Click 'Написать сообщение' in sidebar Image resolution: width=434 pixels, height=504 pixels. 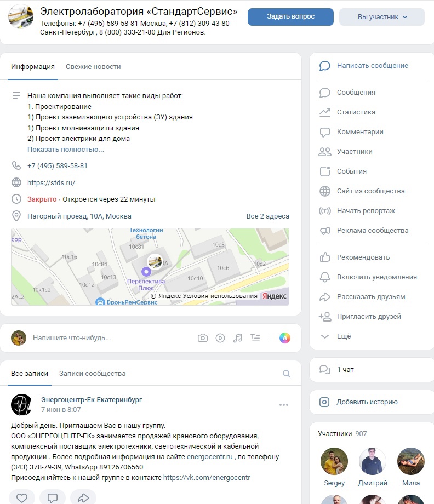372,66
